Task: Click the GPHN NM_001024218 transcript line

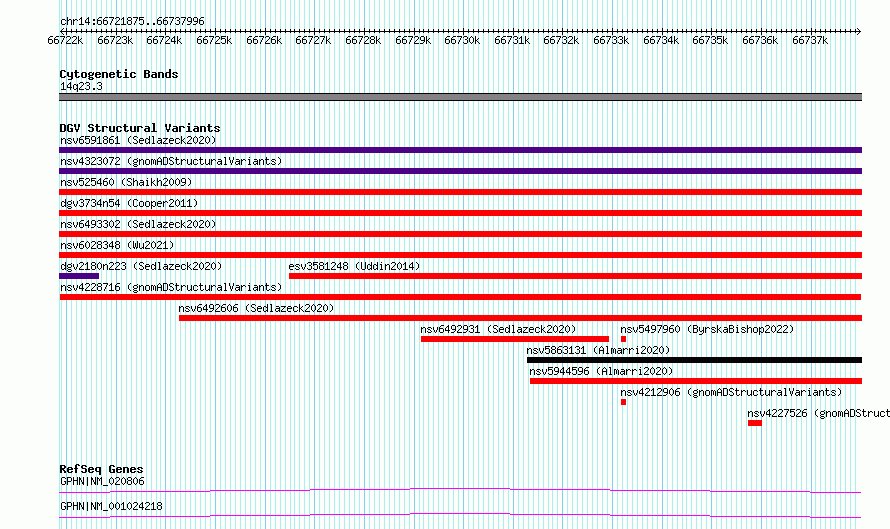Action: (x=460, y=515)
